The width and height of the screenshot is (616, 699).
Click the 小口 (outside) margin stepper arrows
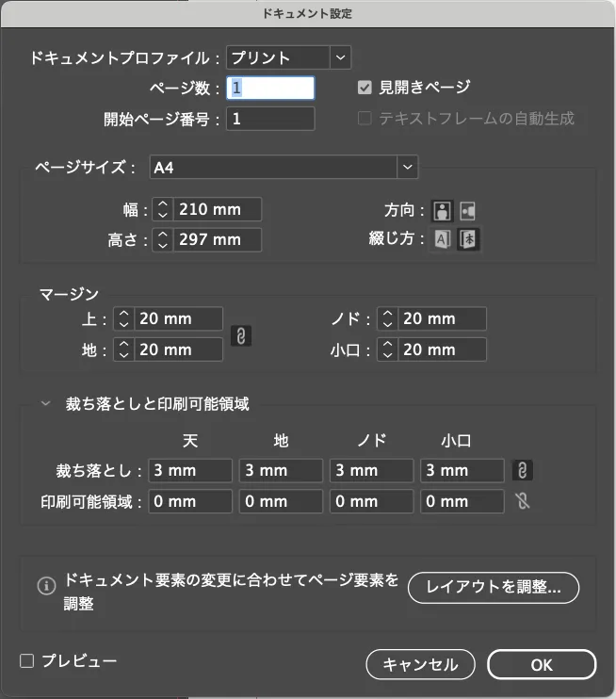387,349
